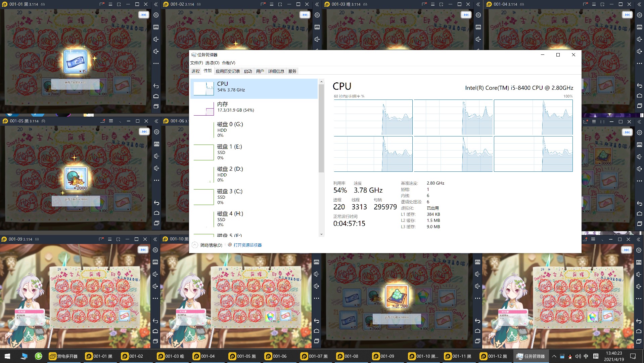Collapse the 001-03 sidebar with double chevron
This screenshot has height=363, width=644.
[x=478, y=4]
